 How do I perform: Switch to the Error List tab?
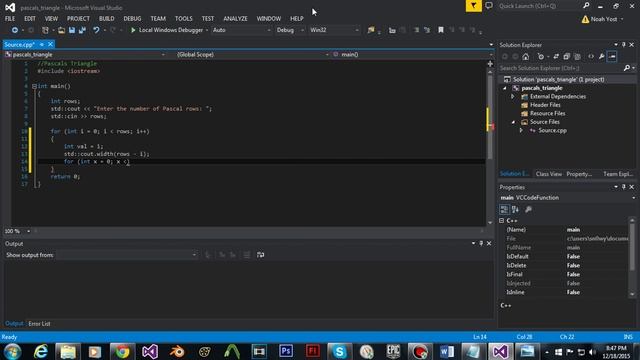pos(39,324)
